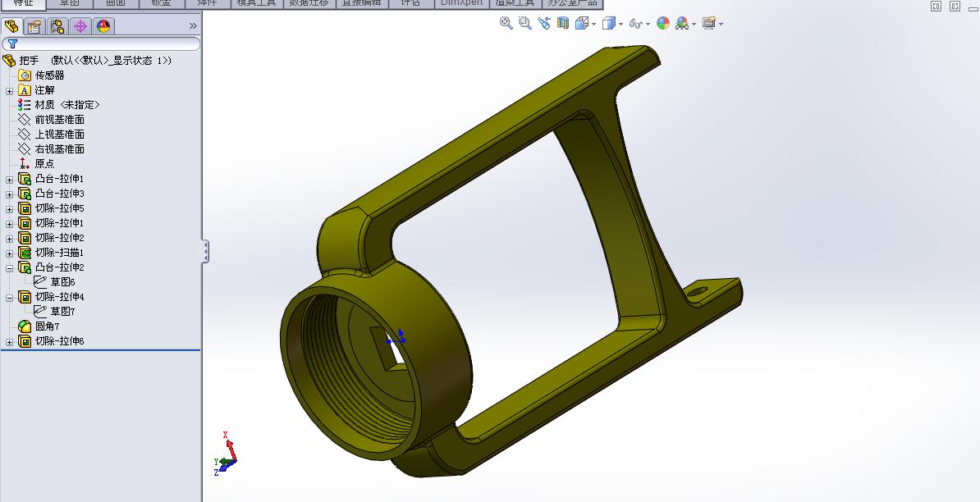Open the DimXpertManager crosshair tab

(80, 26)
